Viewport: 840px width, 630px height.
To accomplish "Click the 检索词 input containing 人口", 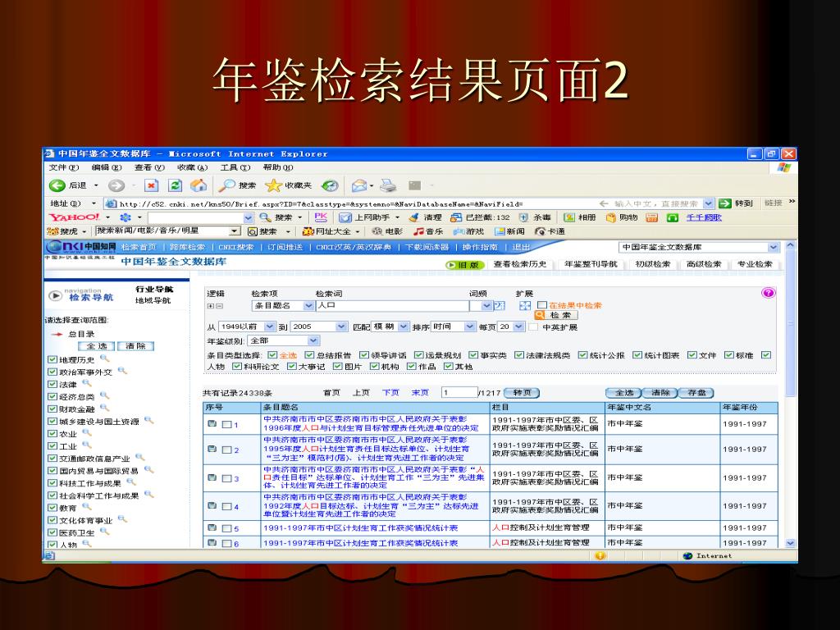I will [x=391, y=305].
